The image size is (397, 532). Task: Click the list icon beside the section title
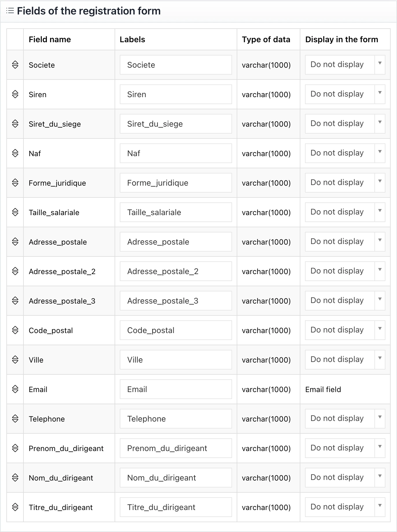[x=10, y=11]
